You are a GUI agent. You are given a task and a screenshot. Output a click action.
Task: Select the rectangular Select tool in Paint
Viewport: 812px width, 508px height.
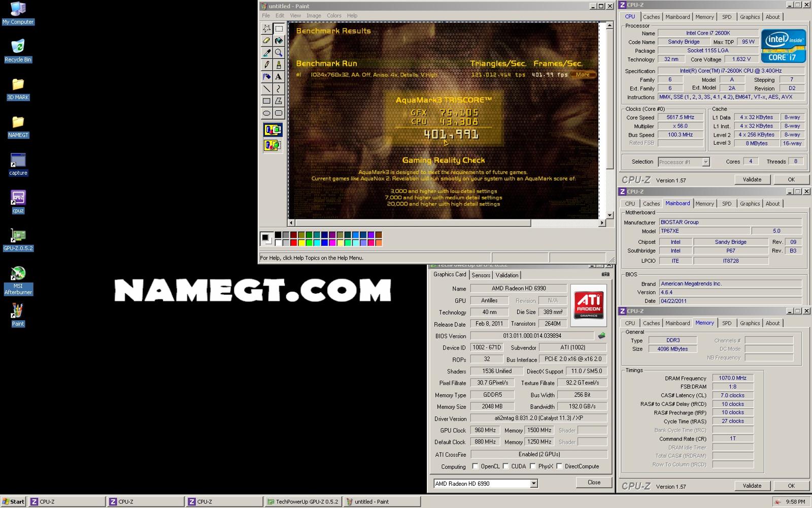[279, 28]
